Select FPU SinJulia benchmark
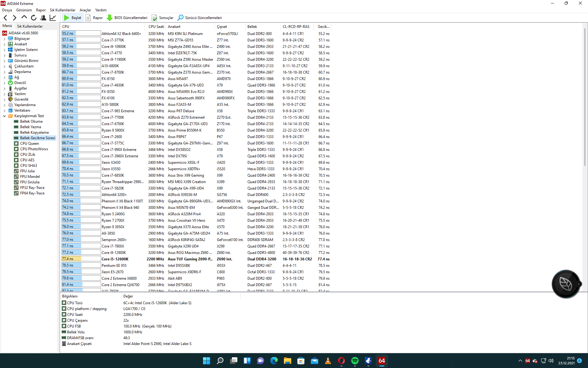The image size is (588, 368). point(30,182)
